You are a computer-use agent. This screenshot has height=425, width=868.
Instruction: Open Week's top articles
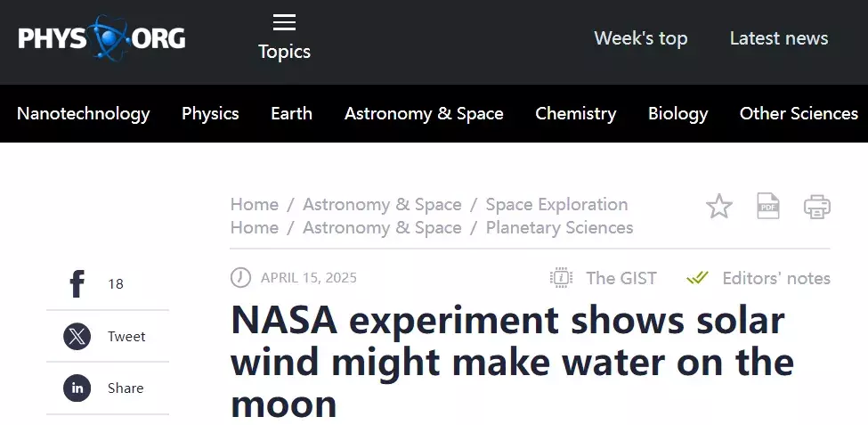click(640, 38)
